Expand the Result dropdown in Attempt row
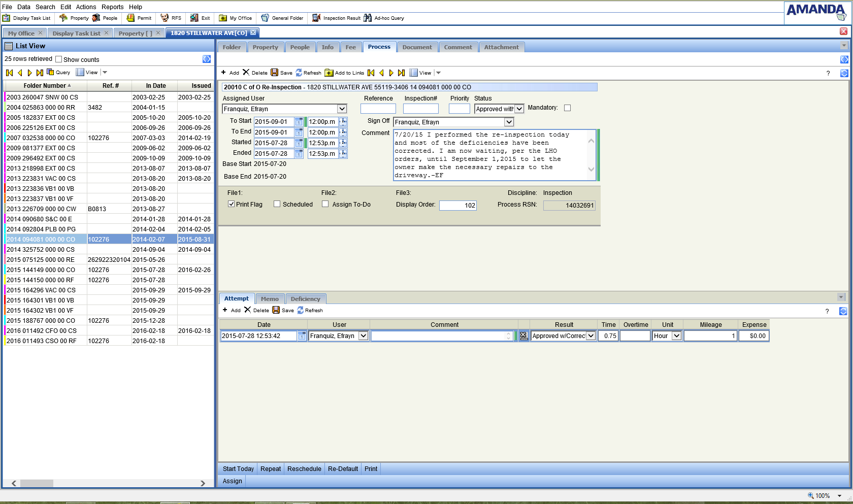 (x=590, y=335)
